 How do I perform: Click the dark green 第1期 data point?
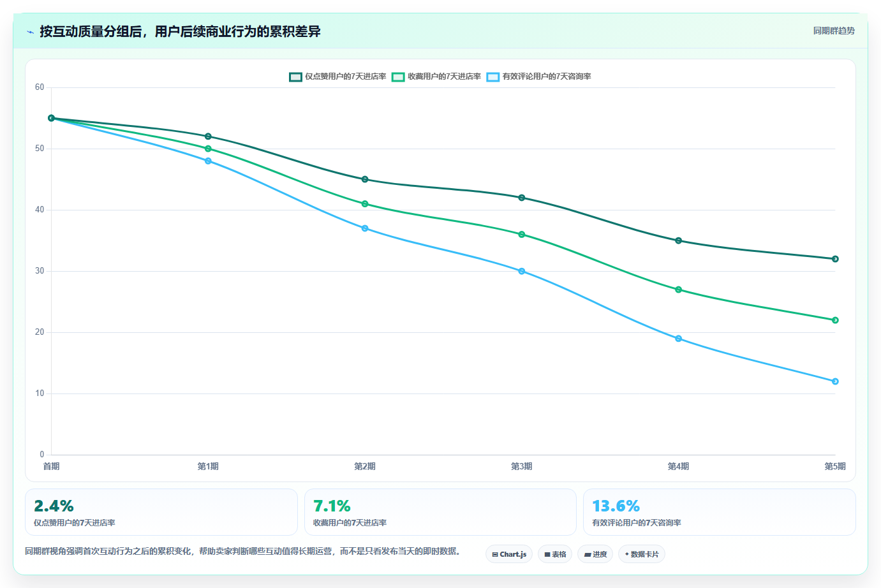tap(208, 136)
